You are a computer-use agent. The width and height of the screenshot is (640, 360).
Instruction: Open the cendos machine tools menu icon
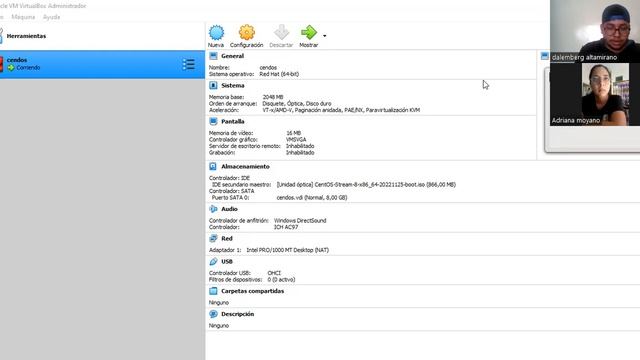pyautogui.click(x=189, y=64)
